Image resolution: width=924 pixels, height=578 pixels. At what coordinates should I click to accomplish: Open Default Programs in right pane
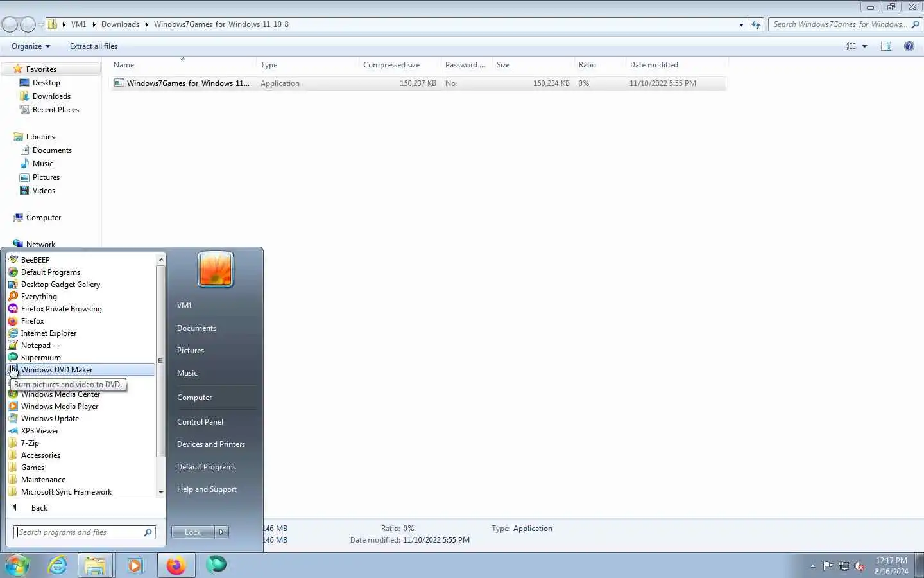(207, 466)
